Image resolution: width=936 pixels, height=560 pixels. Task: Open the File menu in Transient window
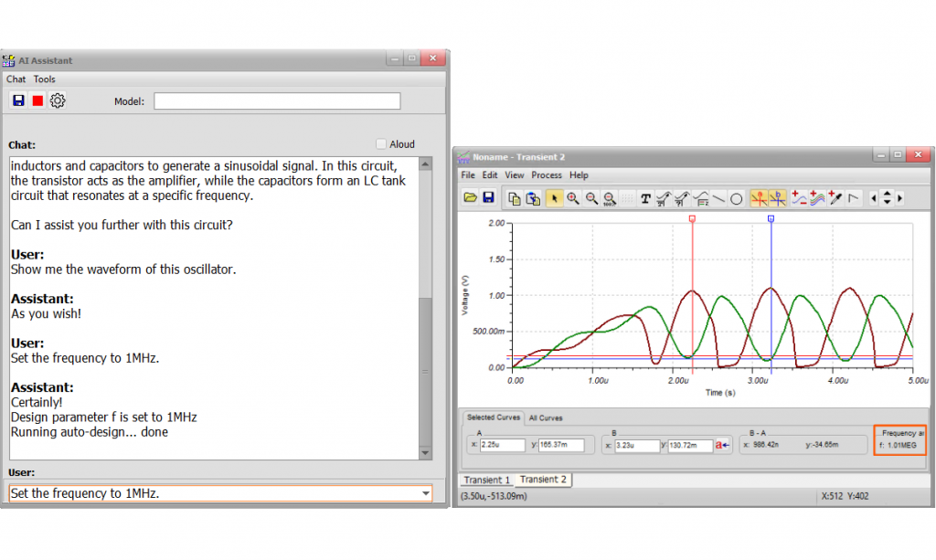click(x=468, y=175)
